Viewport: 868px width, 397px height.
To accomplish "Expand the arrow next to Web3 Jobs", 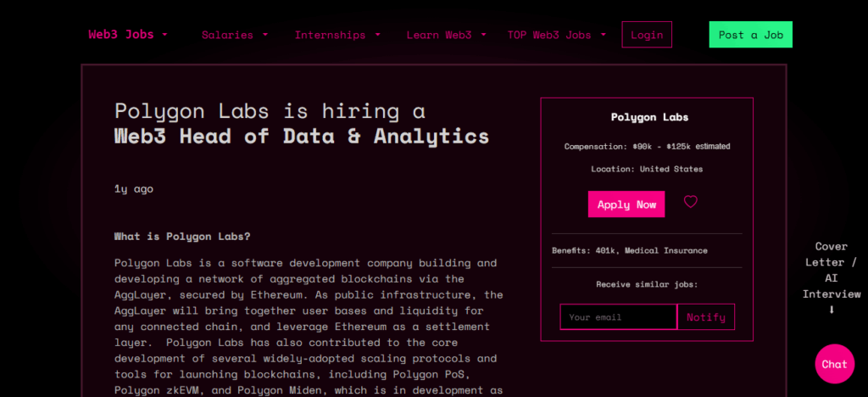I will point(164,35).
